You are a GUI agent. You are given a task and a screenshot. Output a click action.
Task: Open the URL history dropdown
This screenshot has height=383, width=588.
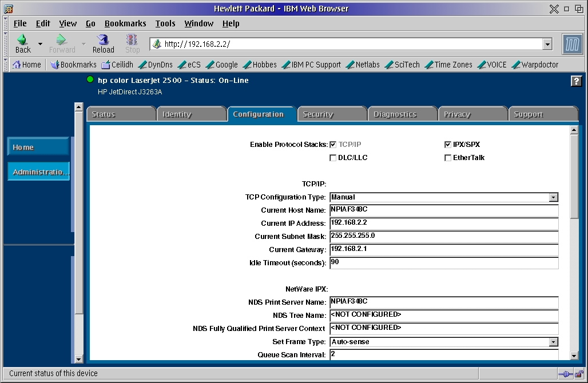(x=547, y=44)
